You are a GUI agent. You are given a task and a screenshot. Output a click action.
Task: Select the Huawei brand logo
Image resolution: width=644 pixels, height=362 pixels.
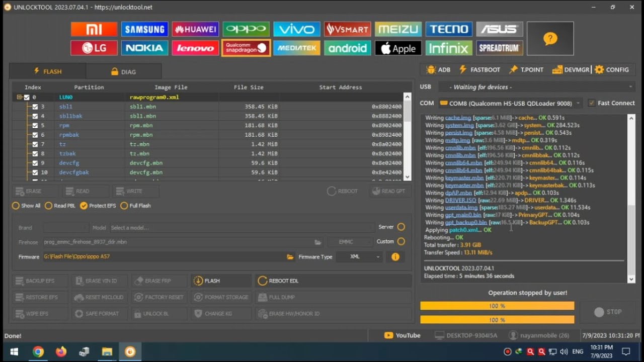pos(195,29)
